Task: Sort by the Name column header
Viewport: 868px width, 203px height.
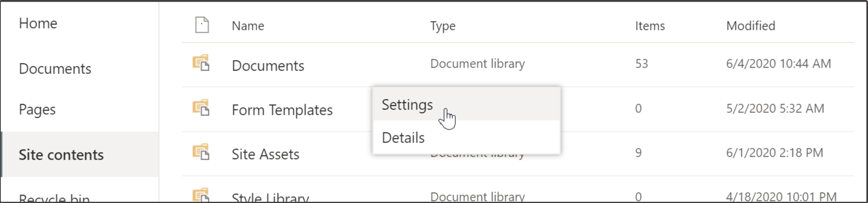Action: coord(248,26)
